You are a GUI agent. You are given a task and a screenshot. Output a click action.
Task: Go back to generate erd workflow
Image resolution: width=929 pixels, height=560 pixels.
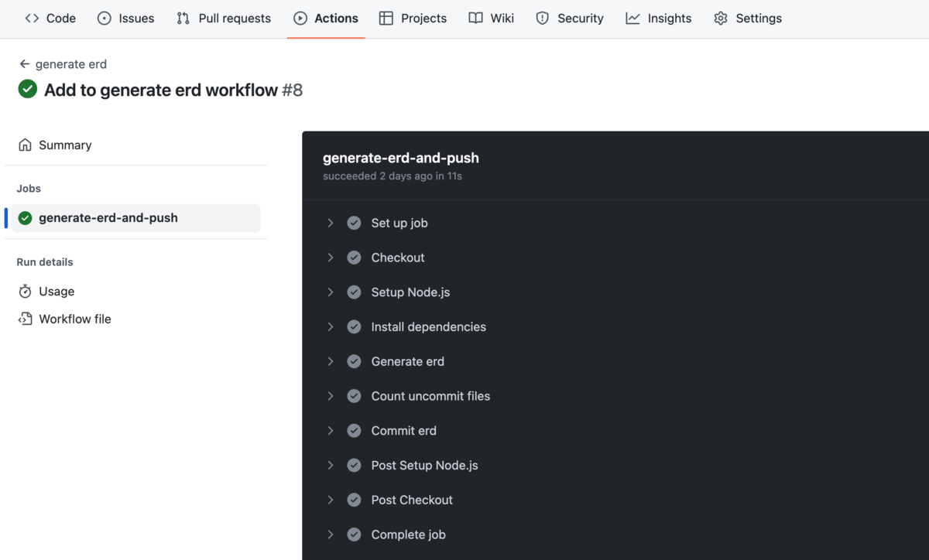pyautogui.click(x=63, y=64)
